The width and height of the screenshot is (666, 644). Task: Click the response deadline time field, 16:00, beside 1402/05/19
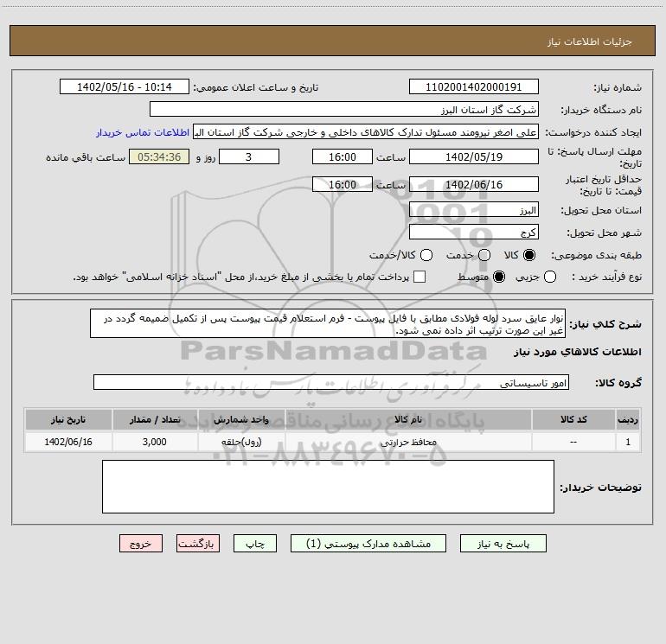pos(343,156)
